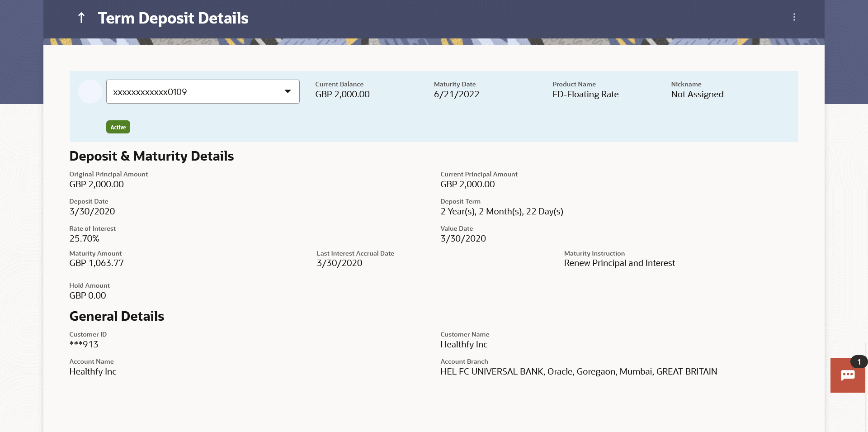This screenshot has width=868, height=432.
Task: Click Last Interest Accrual Date value 3/30/2020
Action: [340, 263]
